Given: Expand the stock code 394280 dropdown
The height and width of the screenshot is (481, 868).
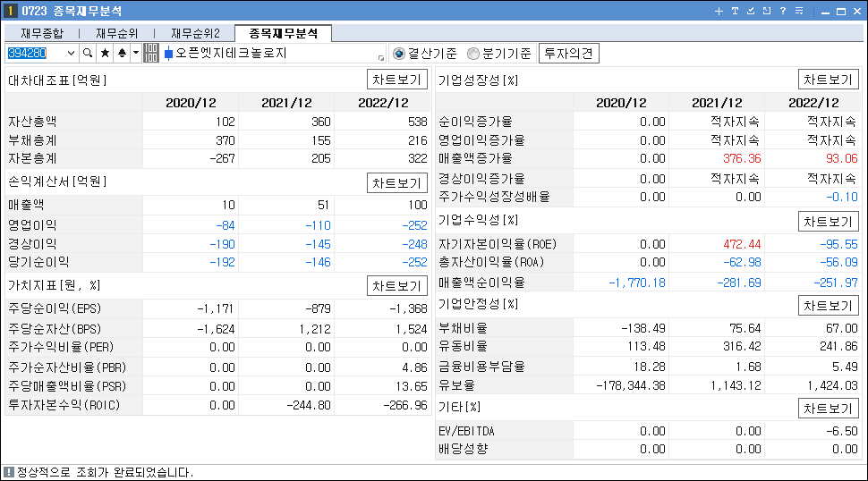Looking at the screenshot, I should tap(71, 53).
